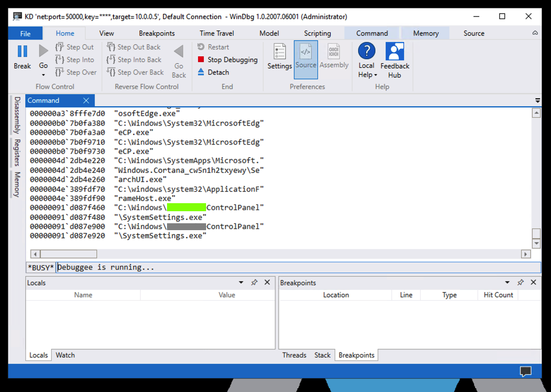Switch to the View ribbon tab
This screenshot has height=392, width=551.
(107, 33)
